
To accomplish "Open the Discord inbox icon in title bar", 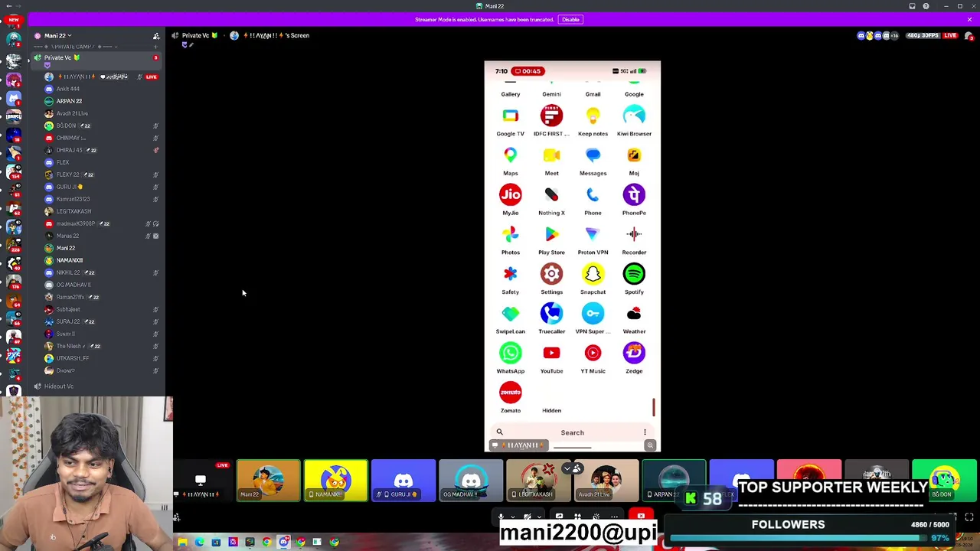I will click(912, 6).
